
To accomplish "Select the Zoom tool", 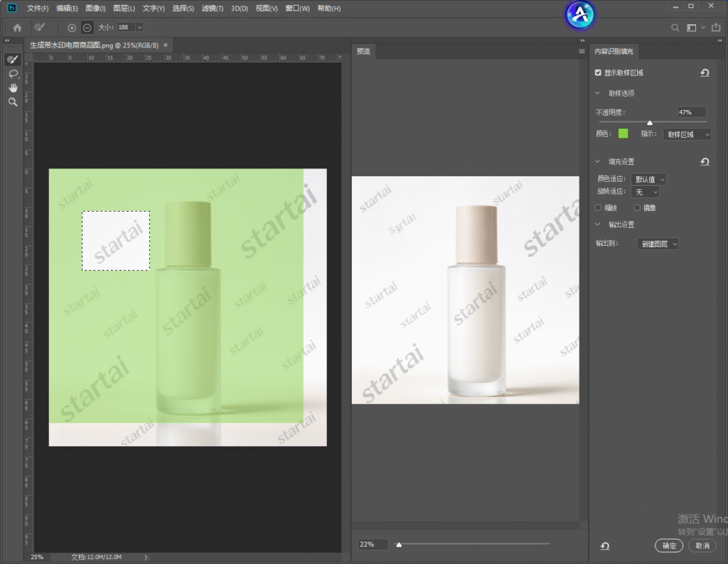I will [13, 102].
